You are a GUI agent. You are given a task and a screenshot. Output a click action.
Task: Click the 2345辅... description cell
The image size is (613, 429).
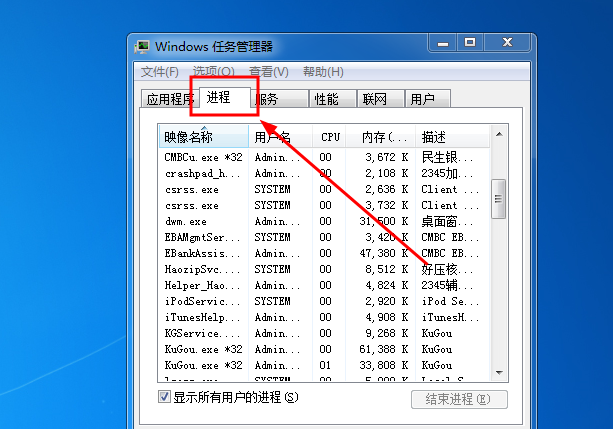[447, 285]
